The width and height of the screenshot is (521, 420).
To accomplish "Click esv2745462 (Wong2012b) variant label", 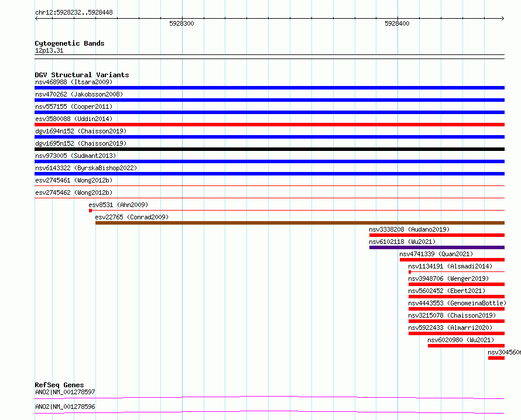I will pos(74,192).
